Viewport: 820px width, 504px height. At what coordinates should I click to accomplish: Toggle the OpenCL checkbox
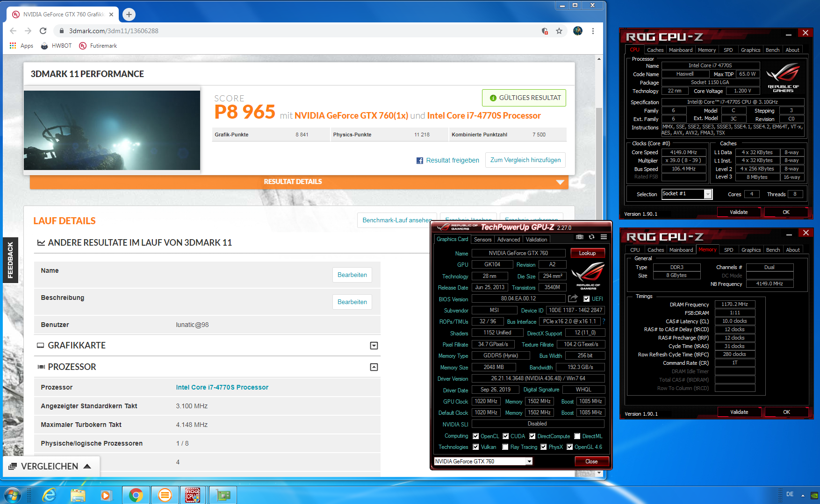(x=475, y=436)
